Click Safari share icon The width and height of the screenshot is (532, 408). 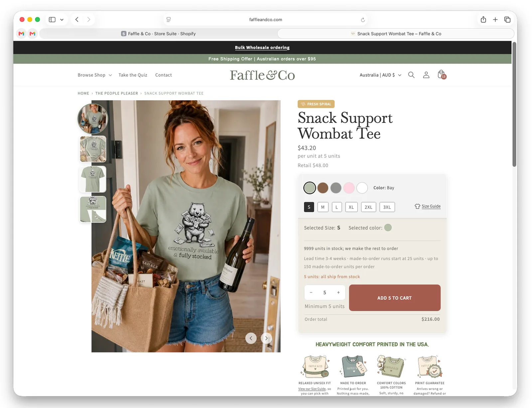(x=483, y=20)
